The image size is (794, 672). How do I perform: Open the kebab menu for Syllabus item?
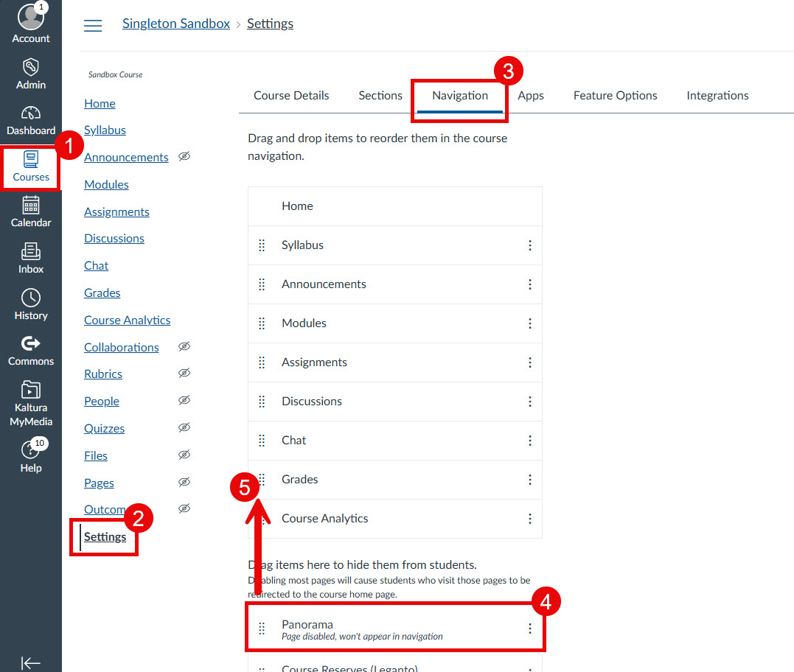pyautogui.click(x=529, y=245)
